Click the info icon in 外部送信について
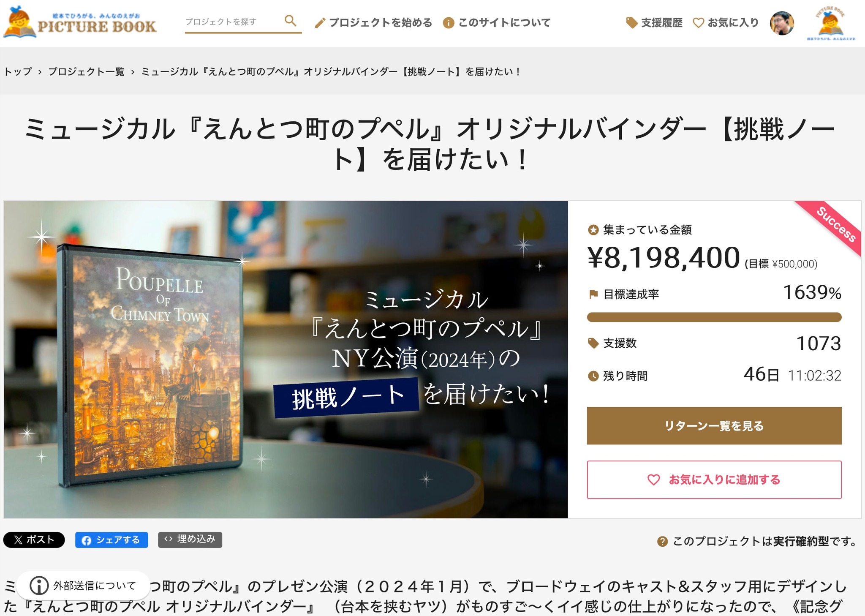 (39, 586)
